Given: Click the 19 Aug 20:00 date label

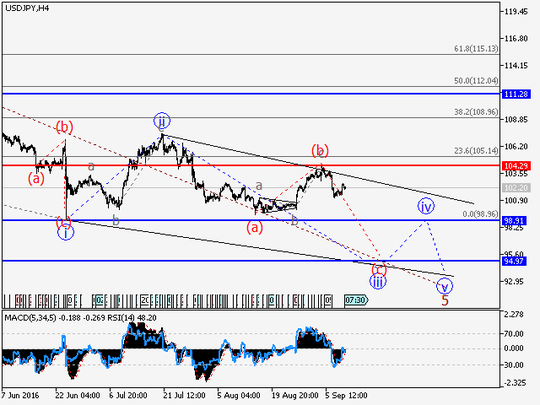Looking at the screenshot, I should click(295, 395).
